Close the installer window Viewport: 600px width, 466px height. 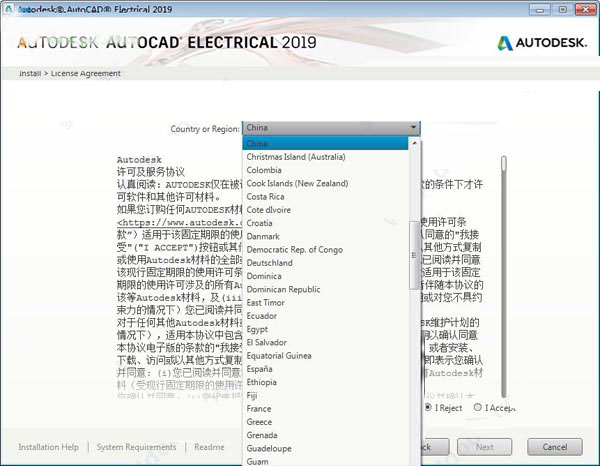pyautogui.click(x=585, y=10)
